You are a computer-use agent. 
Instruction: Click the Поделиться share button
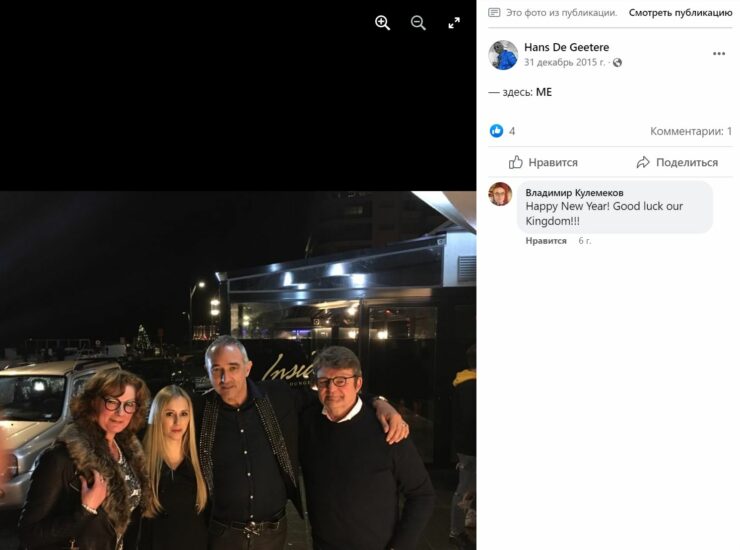(677, 162)
